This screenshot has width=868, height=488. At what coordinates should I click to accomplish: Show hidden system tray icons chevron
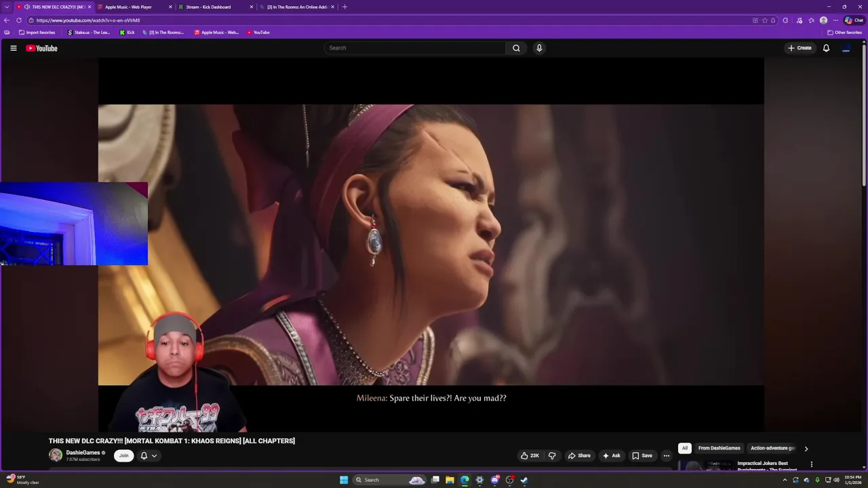[x=785, y=480]
